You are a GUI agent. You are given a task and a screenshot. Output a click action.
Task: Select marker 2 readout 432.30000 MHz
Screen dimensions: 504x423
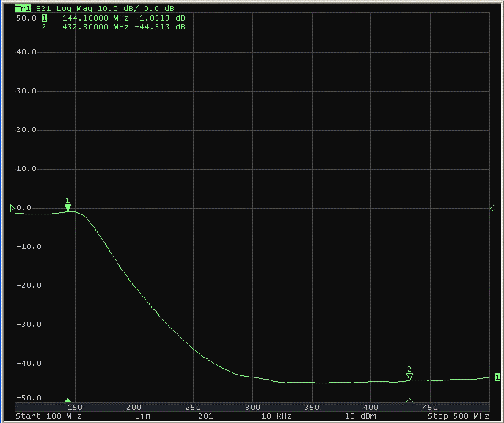(x=95, y=27)
